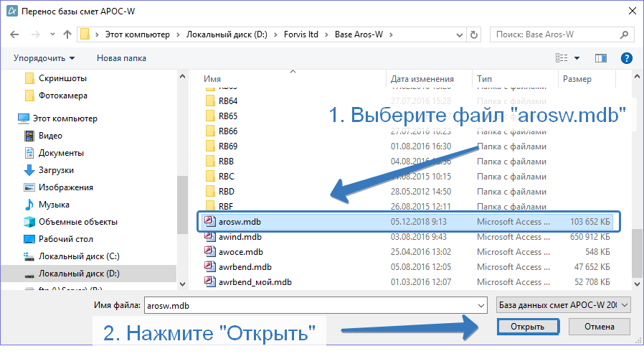The height and width of the screenshot is (364, 644).
Task: Go up one folder level
Action: (67, 34)
